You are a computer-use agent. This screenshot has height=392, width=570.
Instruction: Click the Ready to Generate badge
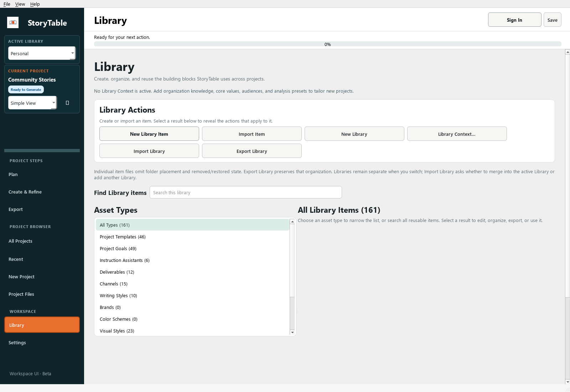[26, 89]
